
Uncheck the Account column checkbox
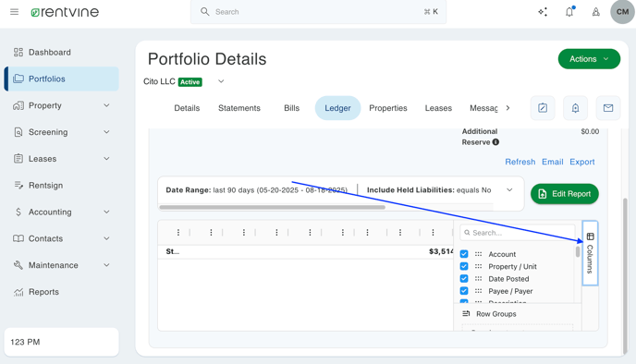click(x=464, y=254)
